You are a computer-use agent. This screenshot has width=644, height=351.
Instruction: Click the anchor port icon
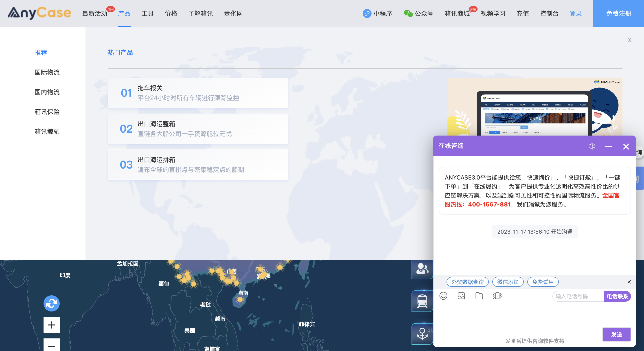click(422, 334)
